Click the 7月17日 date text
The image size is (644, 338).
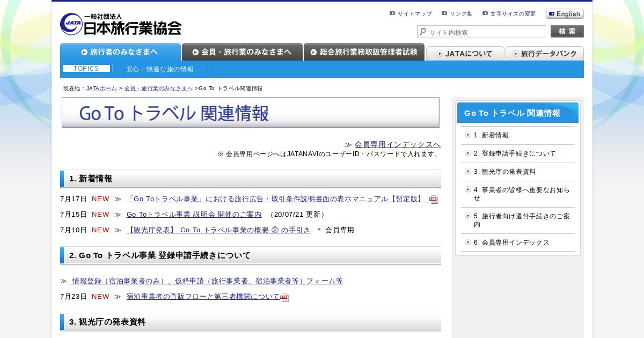(x=74, y=199)
